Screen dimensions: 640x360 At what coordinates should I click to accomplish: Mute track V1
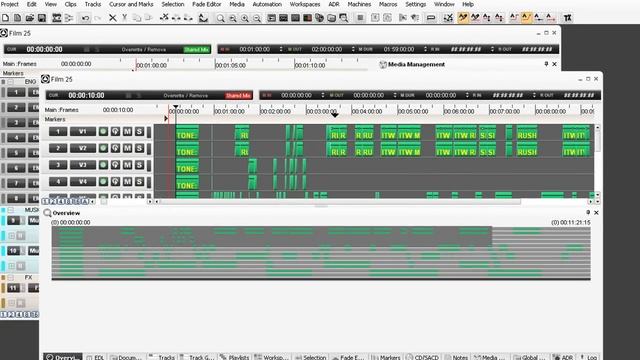[127, 131]
